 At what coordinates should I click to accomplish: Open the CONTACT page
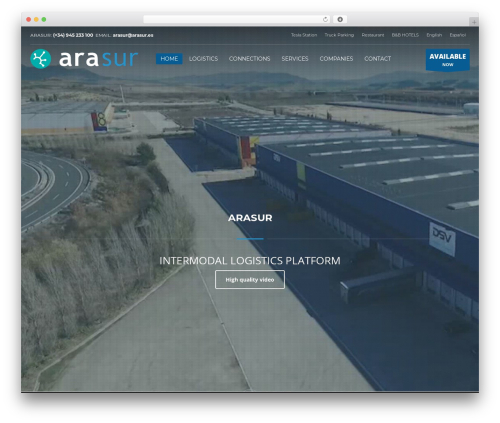click(x=377, y=59)
